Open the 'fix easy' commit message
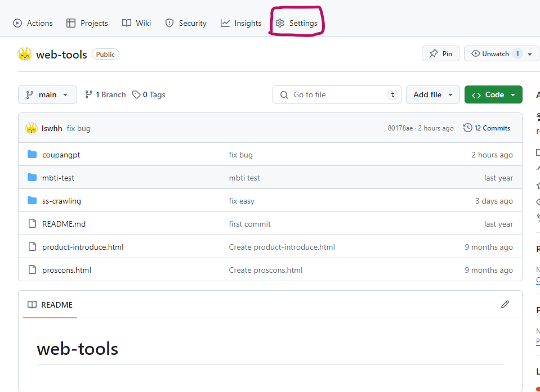Screen dimensions: 540x392 242,201
